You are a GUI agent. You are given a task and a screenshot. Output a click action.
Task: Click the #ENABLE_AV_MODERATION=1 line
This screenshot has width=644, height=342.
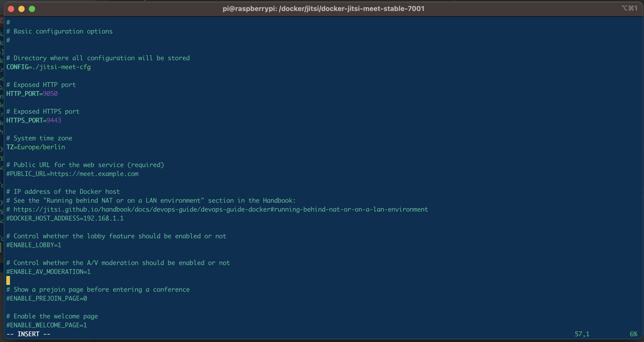pos(48,272)
